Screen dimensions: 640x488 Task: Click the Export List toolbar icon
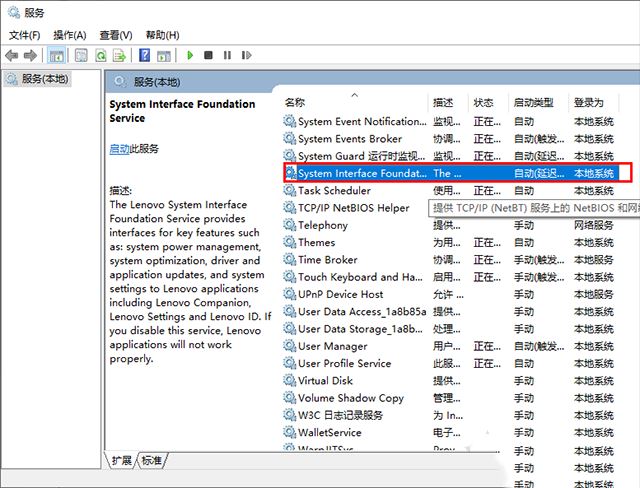119,55
